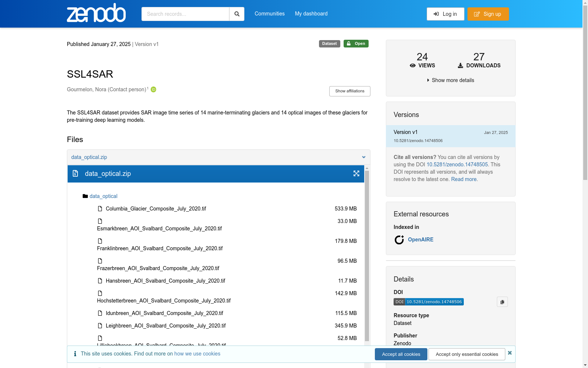
Task: Click the 533.9 MB file size
Action: click(x=346, y=209)
